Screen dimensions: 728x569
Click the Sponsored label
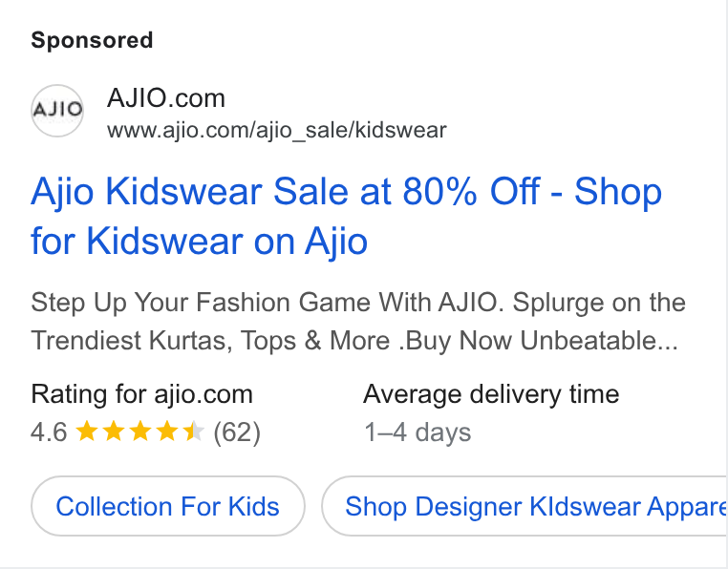(92, 40)
